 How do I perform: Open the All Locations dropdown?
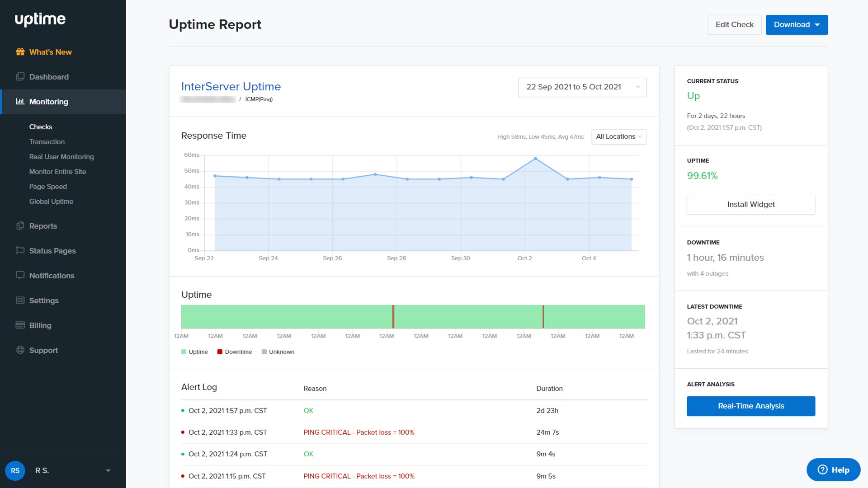pyautogui.click(x=619, y=136)
